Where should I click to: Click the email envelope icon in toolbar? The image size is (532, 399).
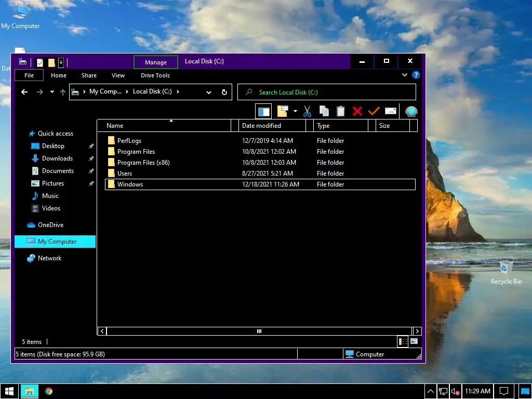point(391,111)
